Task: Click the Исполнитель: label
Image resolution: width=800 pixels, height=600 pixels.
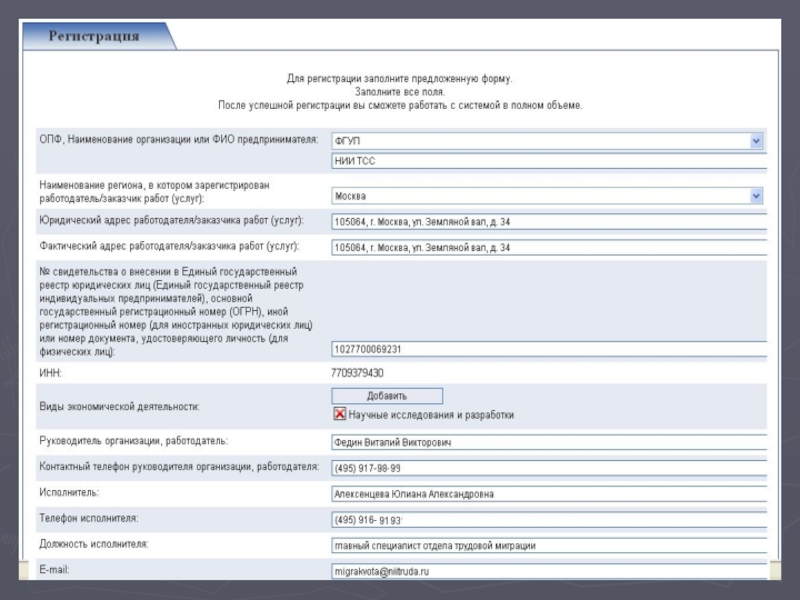Action: (69, 492)
